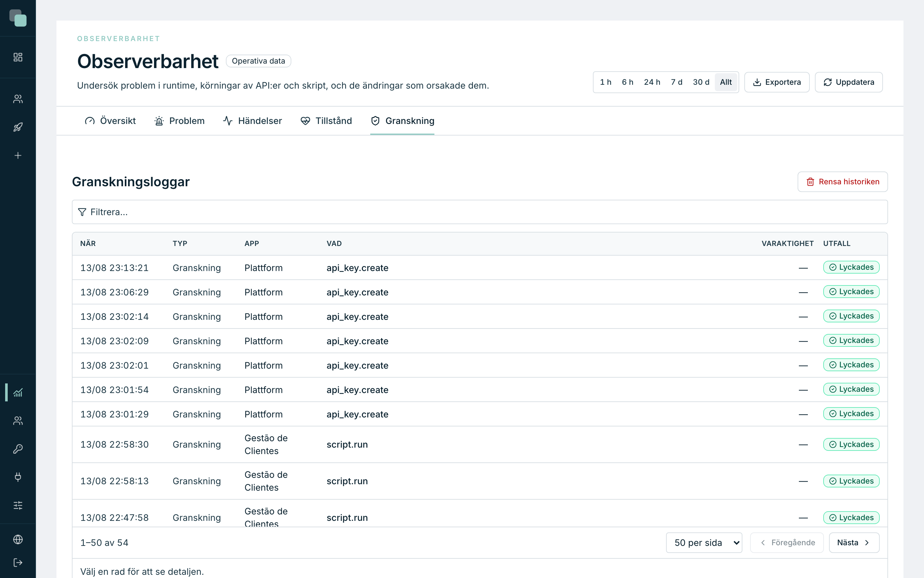The height and width of the screenshot is (578, 924).
Task: Switch to the Tillstånd tab
Action: [x=326, y=121]
